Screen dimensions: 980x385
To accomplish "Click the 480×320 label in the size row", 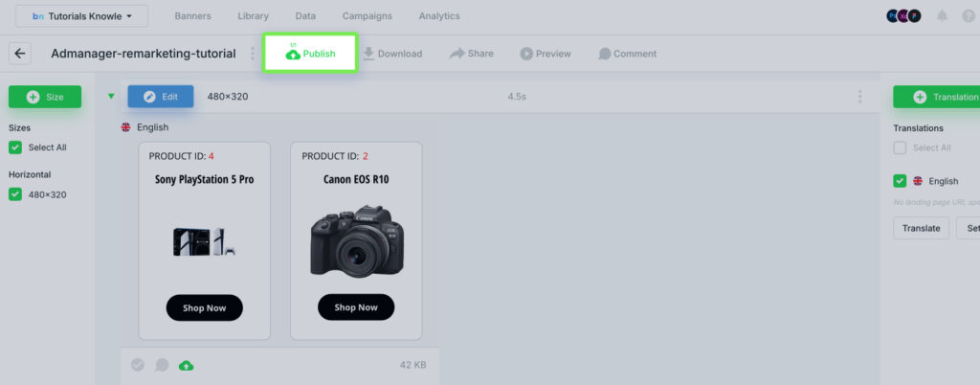I will pos(228,96).
